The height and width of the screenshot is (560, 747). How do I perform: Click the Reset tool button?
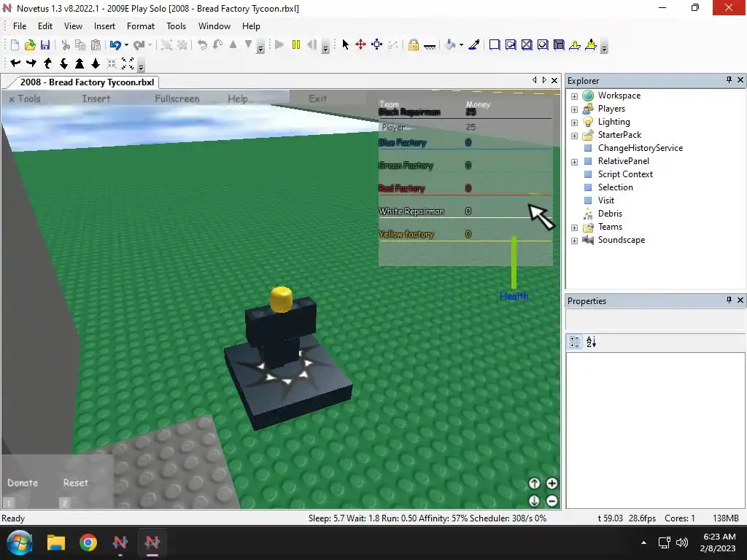76,483
